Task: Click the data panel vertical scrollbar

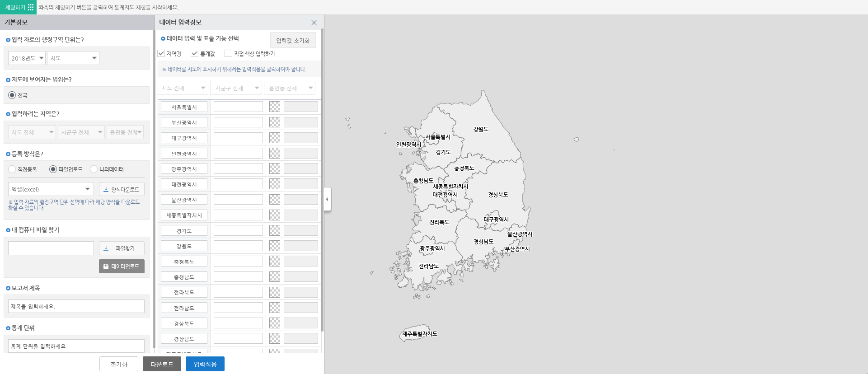Action: tap(322, 181)
